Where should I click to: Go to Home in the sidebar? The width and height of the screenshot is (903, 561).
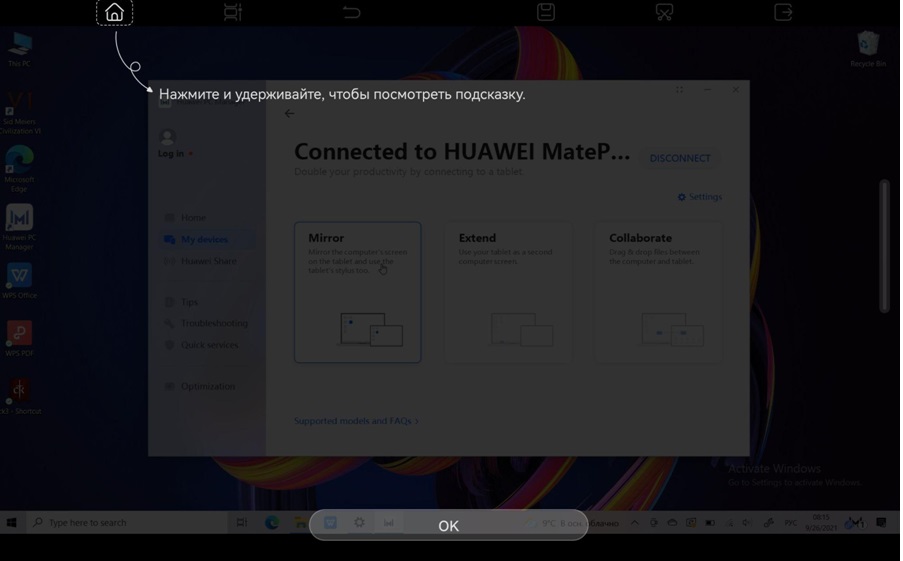193,218
